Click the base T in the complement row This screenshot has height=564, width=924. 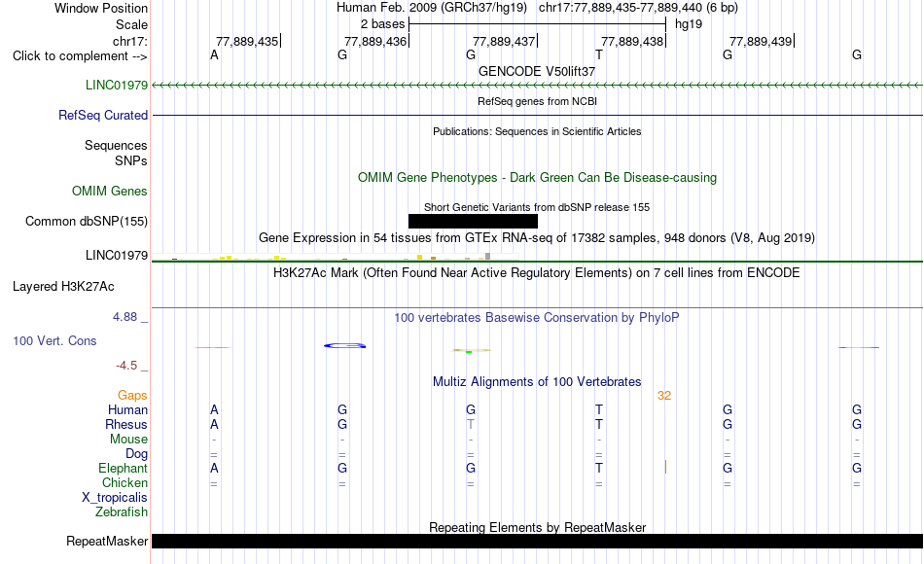tap(599, 54)
